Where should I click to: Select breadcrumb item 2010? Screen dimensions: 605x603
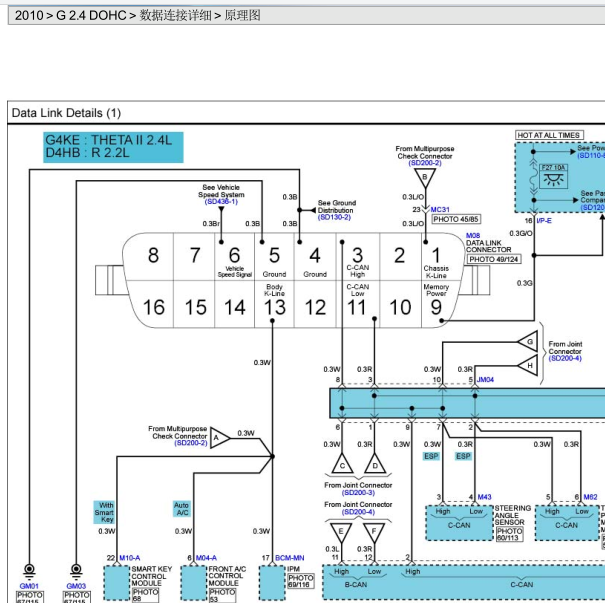[29, 15]
